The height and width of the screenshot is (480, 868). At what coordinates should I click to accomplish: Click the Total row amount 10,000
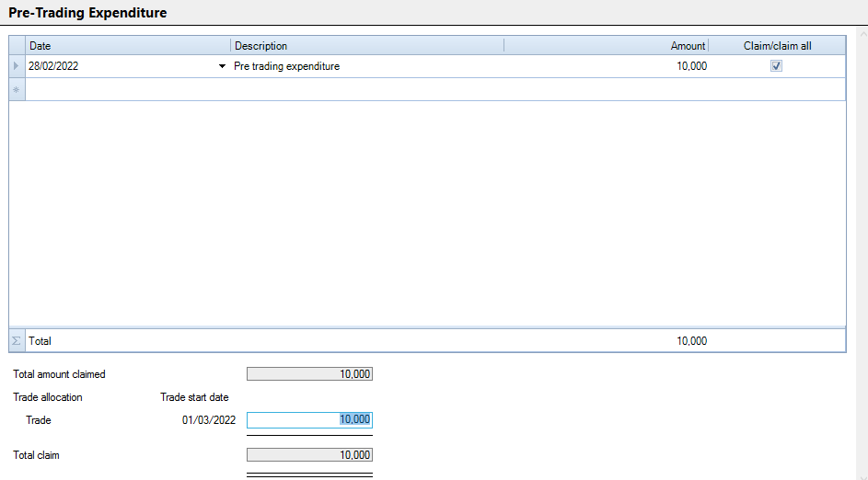tap(691, 341)
